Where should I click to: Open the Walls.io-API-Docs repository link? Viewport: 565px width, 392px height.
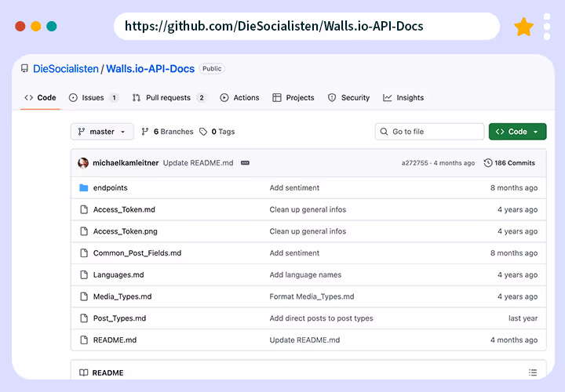point(150,69)
